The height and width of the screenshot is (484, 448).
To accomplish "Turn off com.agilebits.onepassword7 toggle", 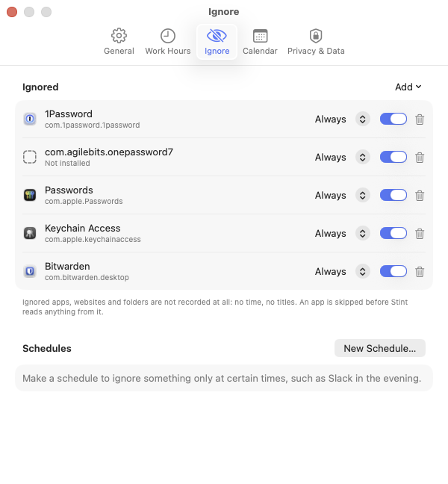I will (x=393, y=157).
